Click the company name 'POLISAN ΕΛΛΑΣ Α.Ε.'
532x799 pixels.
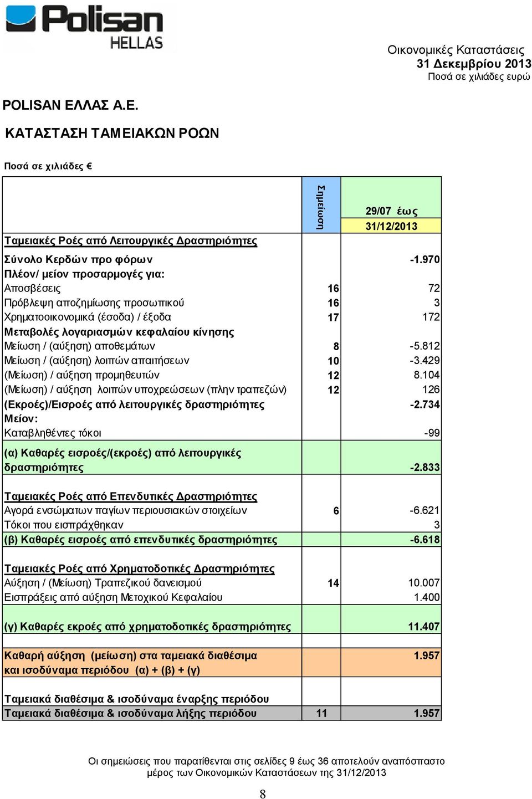coord(70,105)
